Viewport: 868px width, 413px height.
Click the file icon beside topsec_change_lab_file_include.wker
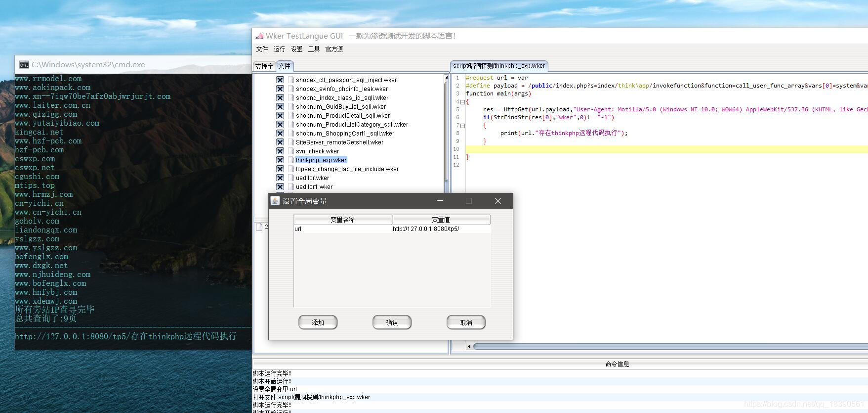tap(291, 169)
